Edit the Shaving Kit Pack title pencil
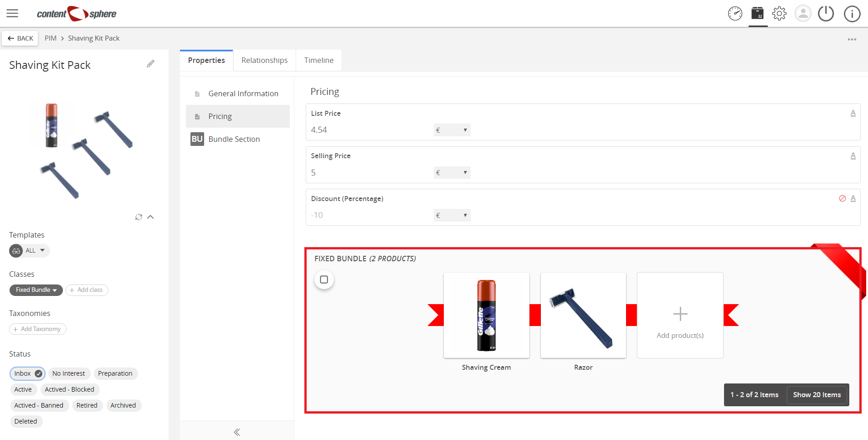The width and height of the screenshot is (868, 440). click(x=150, y=64)
